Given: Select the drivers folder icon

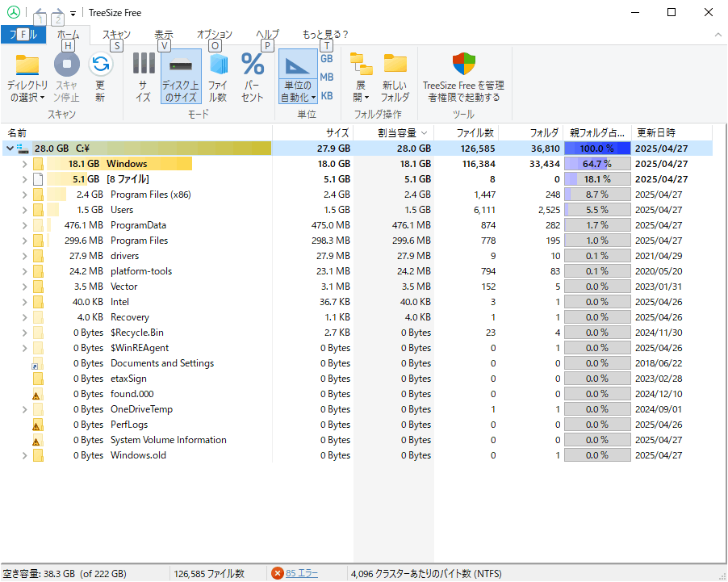Looking at the screenshot, I should [x=38, y=256].
